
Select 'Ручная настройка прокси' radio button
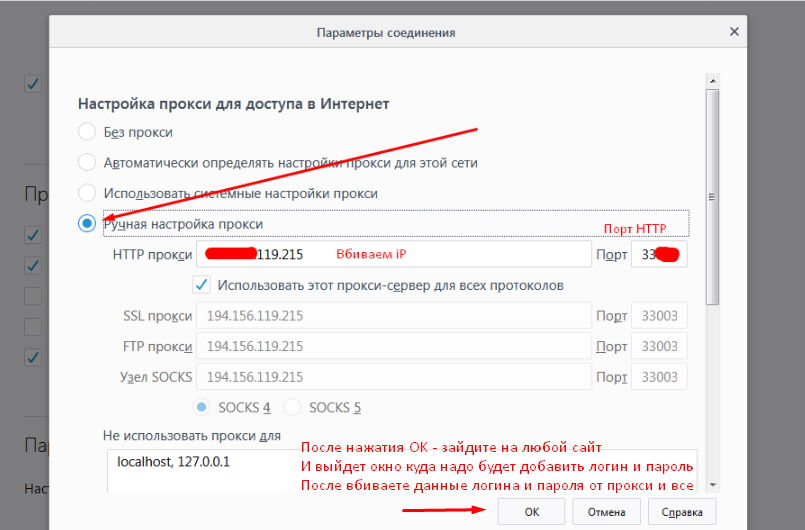[87, 224]
